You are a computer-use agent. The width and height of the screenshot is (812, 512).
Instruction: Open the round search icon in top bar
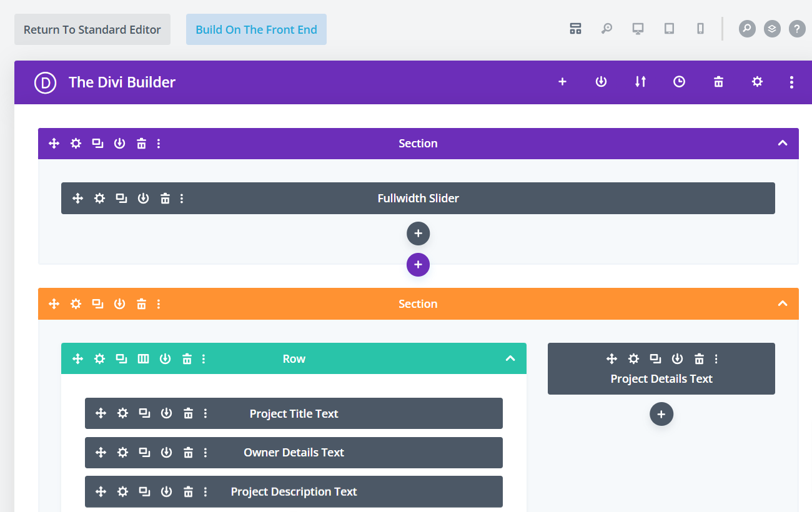(747, 29)
